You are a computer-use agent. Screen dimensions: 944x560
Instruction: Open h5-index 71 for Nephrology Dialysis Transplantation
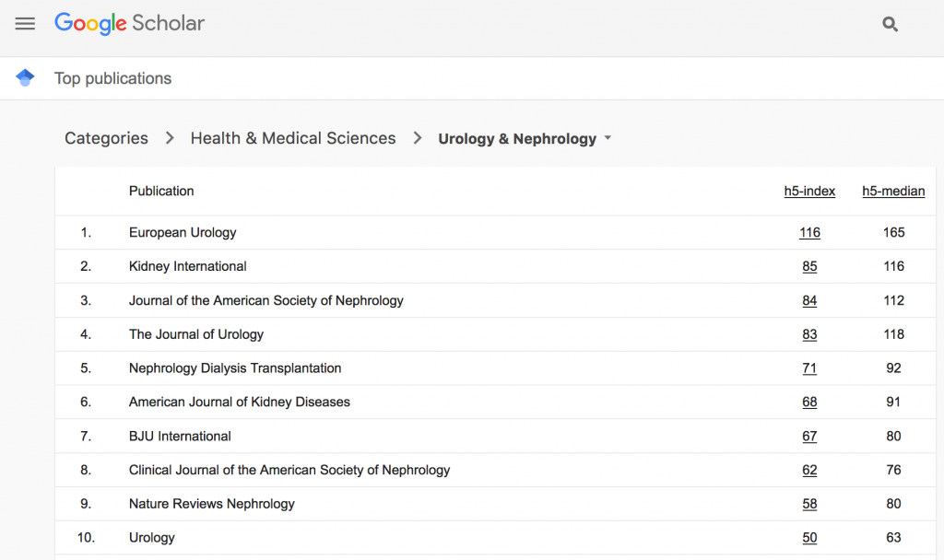coord(809,368)
